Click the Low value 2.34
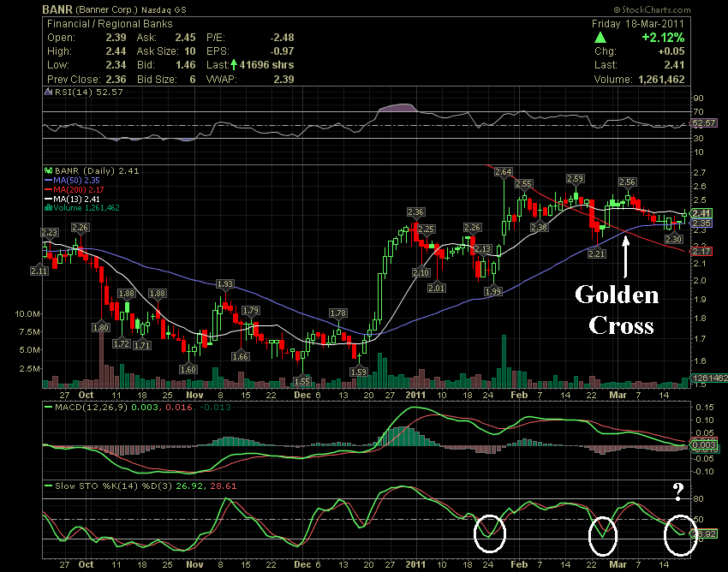The height and width of the screenshot is (572, 728). [116, 65]
